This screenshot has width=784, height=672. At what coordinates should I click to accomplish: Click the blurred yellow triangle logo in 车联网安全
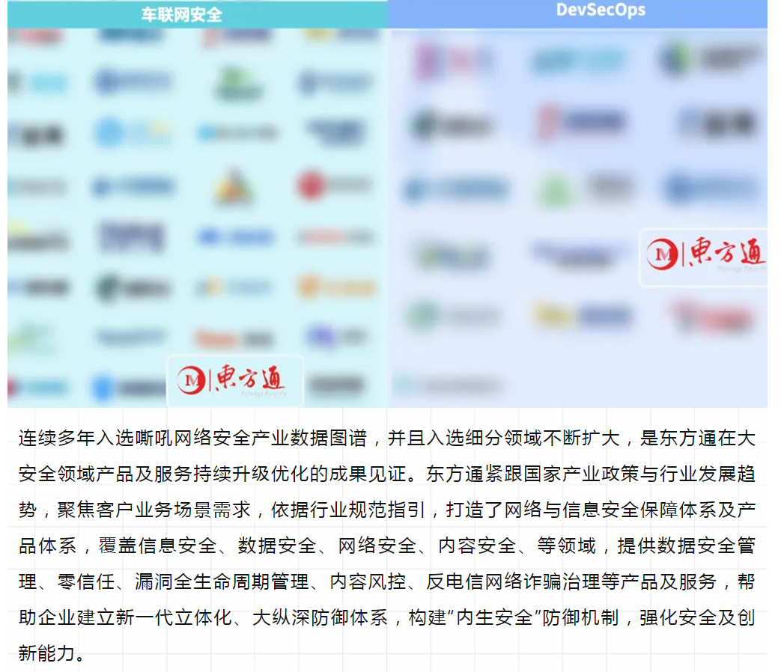point(233,187)
